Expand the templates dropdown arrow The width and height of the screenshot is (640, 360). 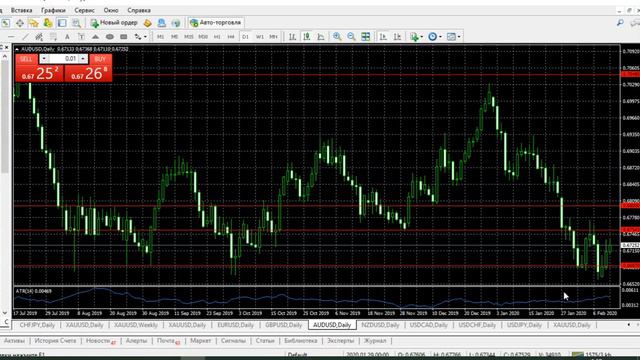tap(459, 37)
